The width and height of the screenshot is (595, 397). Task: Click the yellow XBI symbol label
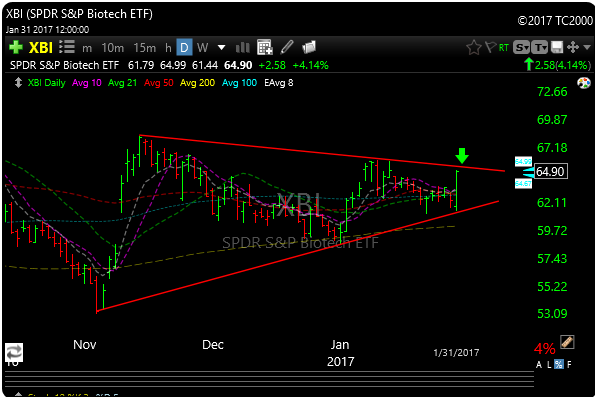41,48
